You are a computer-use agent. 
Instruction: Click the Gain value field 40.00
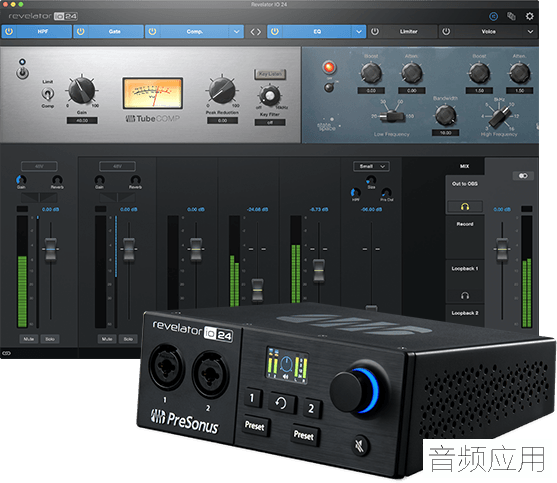82,120
